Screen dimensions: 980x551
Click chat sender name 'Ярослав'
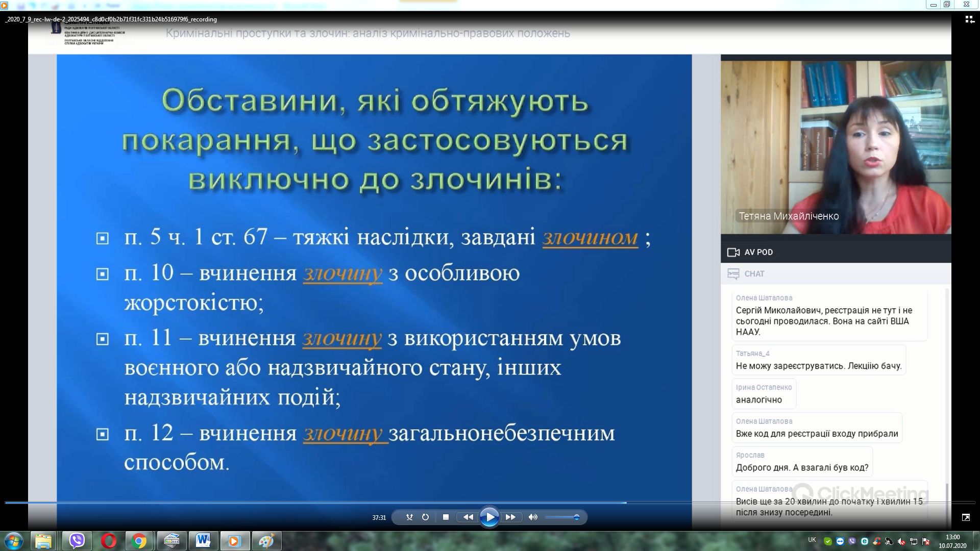click(x=750, y=455)
